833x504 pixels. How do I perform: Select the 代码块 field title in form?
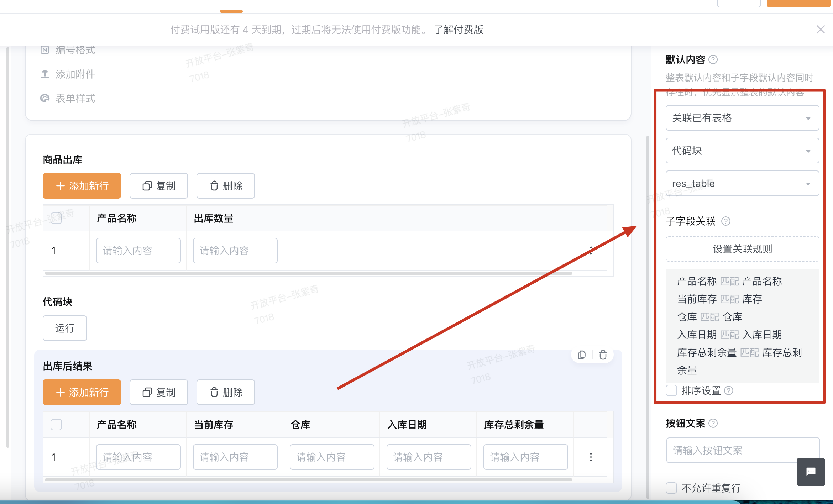click(58, 302)
